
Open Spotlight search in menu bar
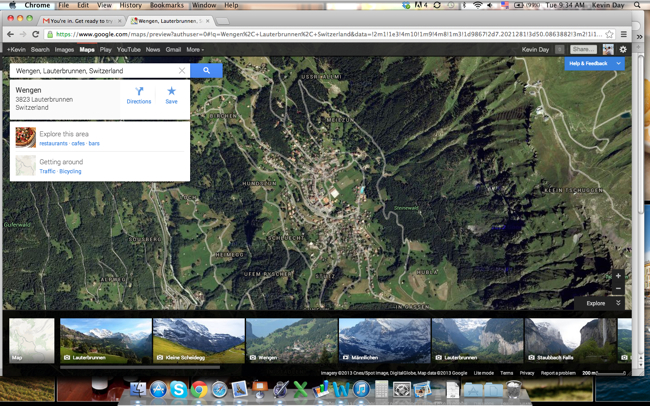pyautogui.click(x=637, y=5)
